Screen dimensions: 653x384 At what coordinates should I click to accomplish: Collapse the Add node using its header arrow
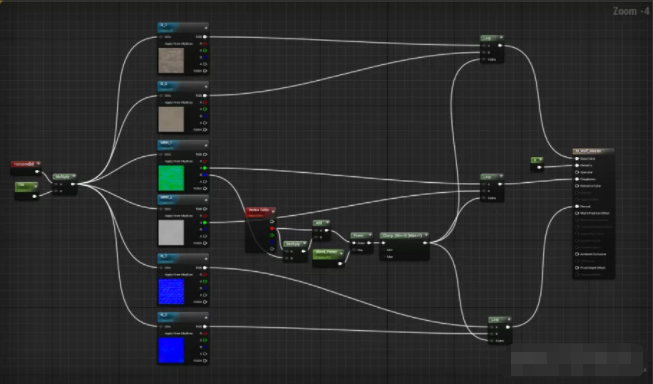tap(327, 223)
